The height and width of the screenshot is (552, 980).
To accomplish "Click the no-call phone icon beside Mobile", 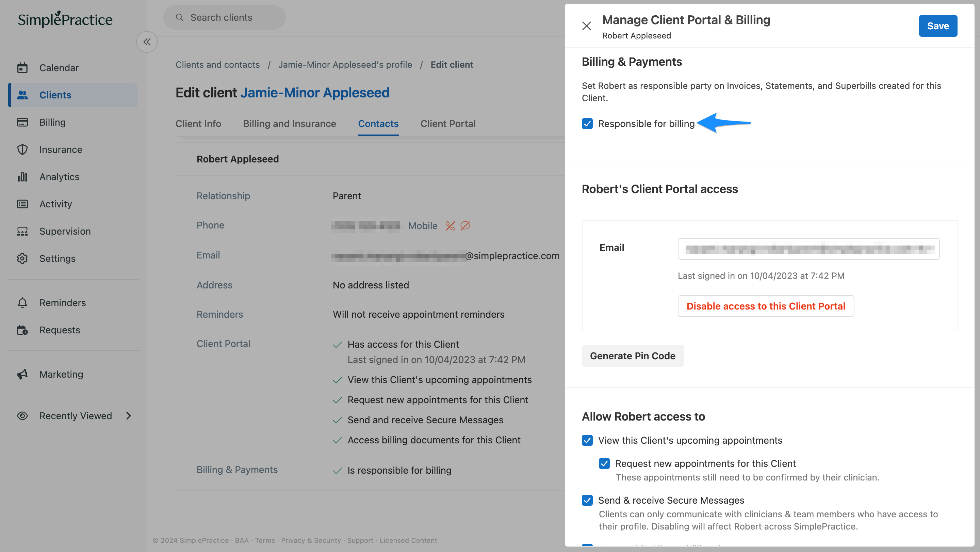I will pos(451,226).
